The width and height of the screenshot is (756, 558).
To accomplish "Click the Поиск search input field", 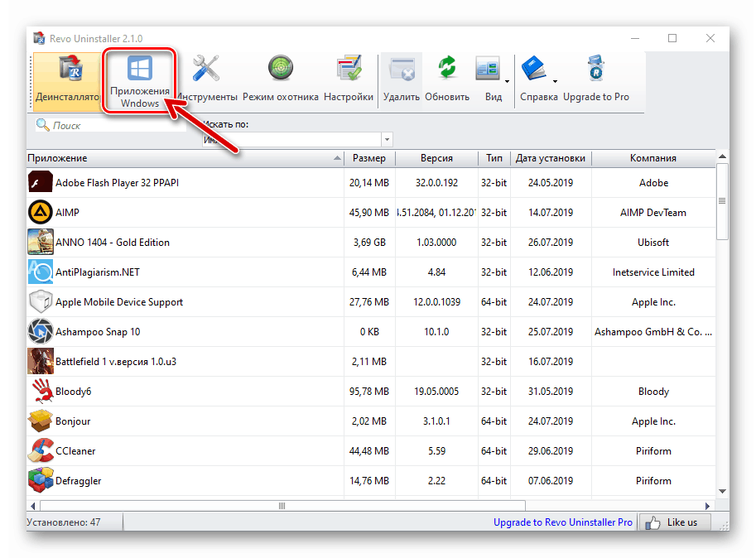I will [x=110, y=125].
